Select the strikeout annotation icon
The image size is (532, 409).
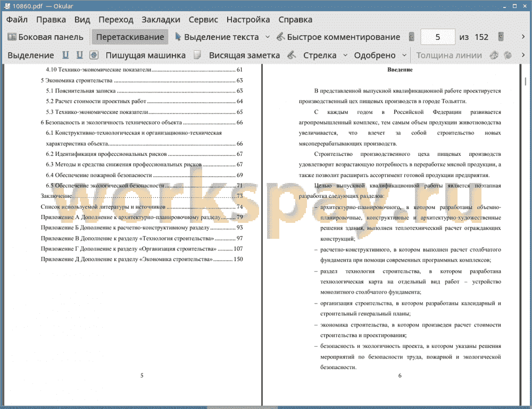point(94,55)
